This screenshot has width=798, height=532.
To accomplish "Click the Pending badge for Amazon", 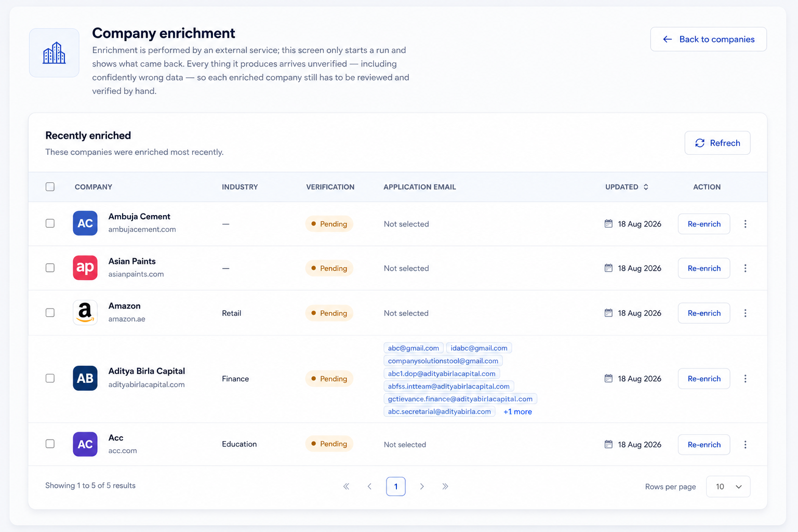I will click(x=329, y=313).
